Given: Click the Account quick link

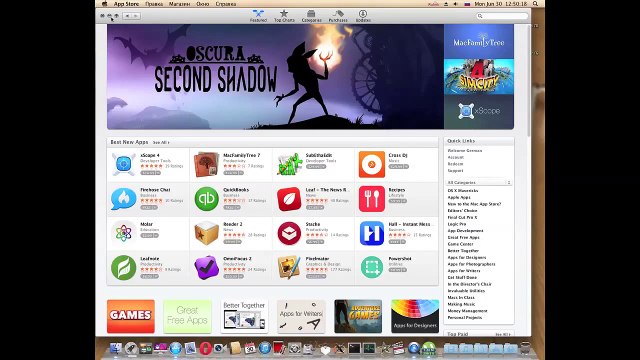Looking at the screenshot, I should point(456,157).
